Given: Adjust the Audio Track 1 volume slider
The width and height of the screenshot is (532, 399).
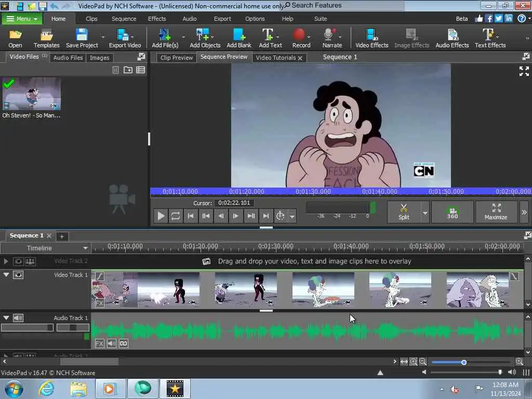Looking at the screenshot, I should coord(27,327).
